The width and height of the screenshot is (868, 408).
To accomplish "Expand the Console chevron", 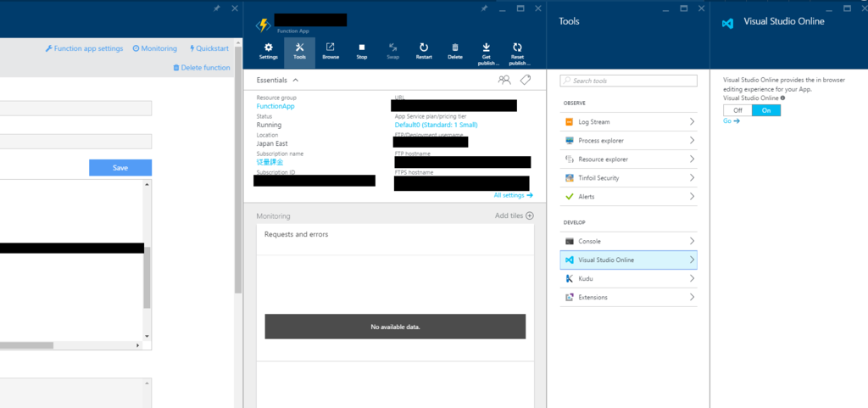I will tap(692, 242).
